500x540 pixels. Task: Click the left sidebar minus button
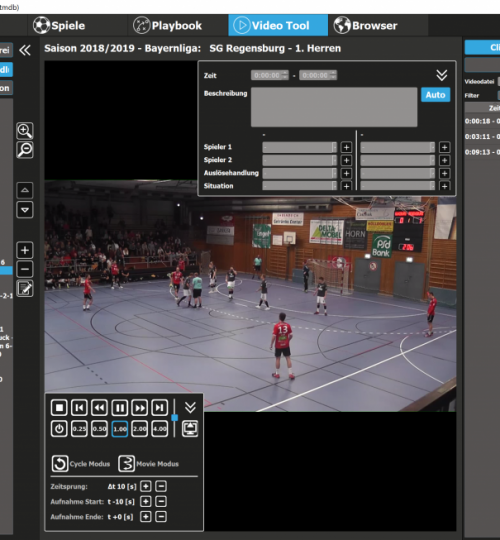click(x=25, y=269)
